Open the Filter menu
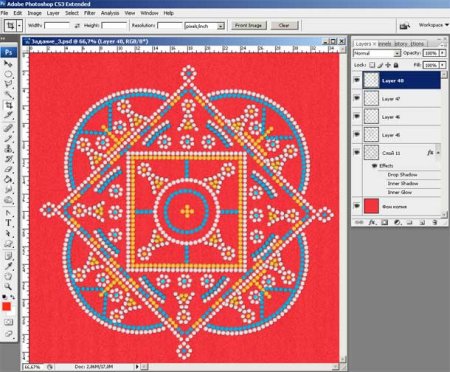 [x=90, y=13]
